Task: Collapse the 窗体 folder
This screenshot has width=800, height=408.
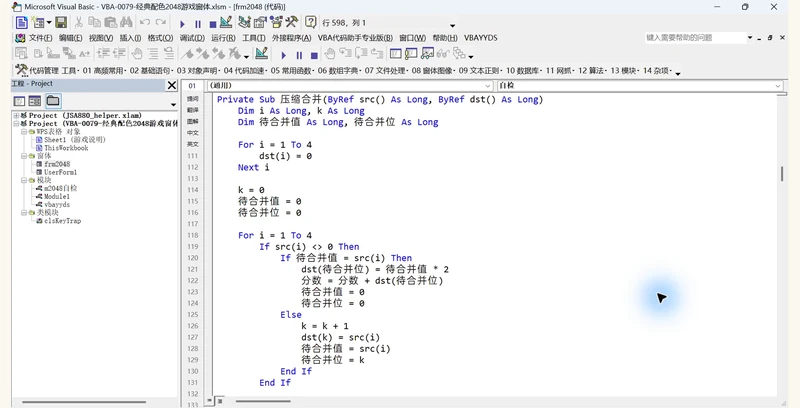Action: (x=24, y=156)
